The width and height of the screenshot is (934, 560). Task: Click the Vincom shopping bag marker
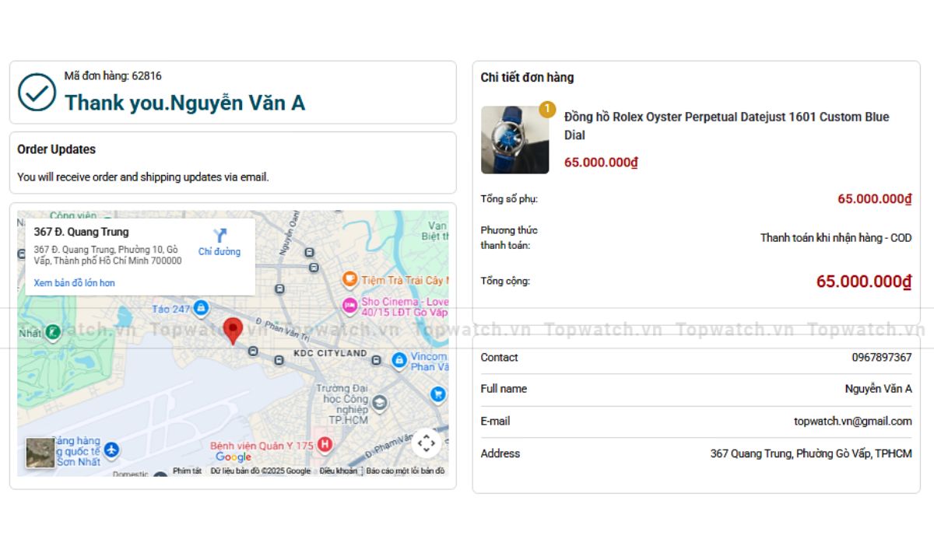coord(399,359)
